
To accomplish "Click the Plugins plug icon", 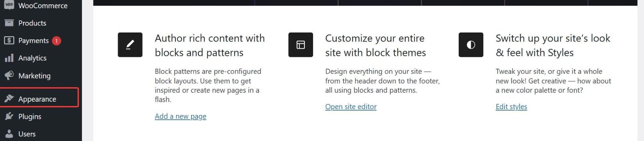I will point(9,116).
